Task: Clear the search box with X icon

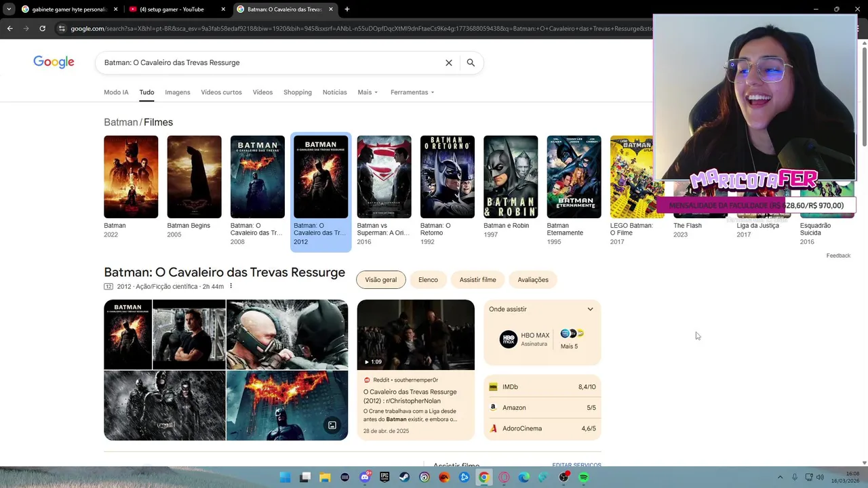Action: coord(448,62)
